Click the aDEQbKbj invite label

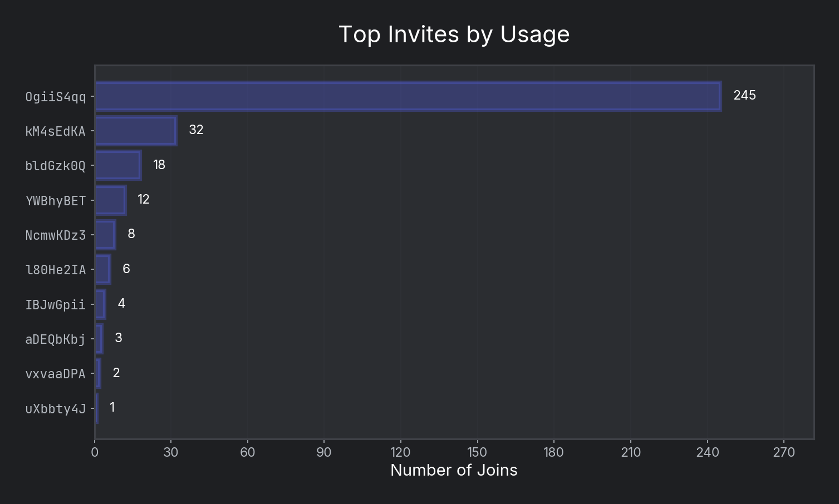coord(56,339)
